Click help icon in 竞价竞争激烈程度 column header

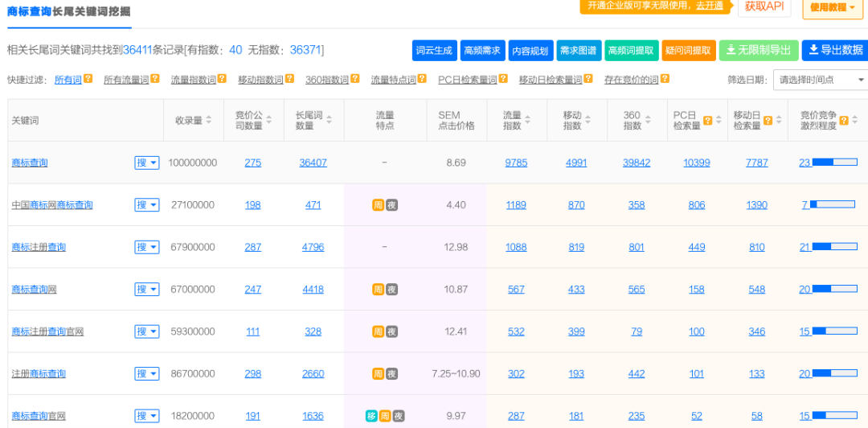coord(844,121)
